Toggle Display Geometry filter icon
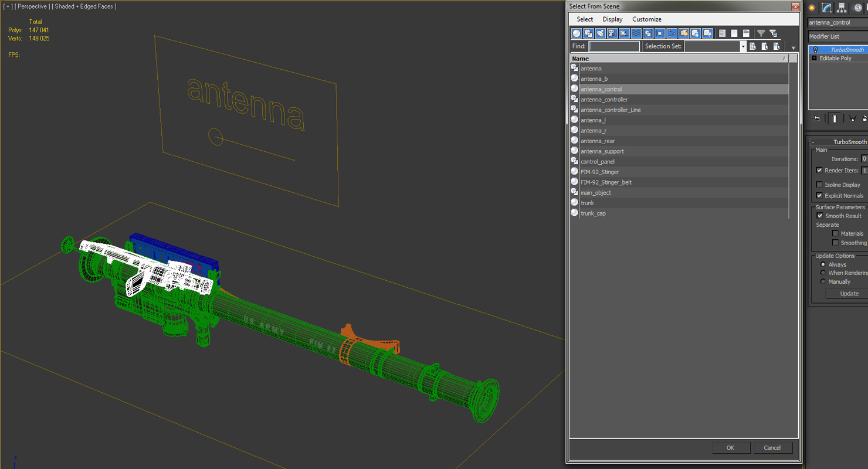Viewport: 868px width, 469px height. tap(577, 33)
